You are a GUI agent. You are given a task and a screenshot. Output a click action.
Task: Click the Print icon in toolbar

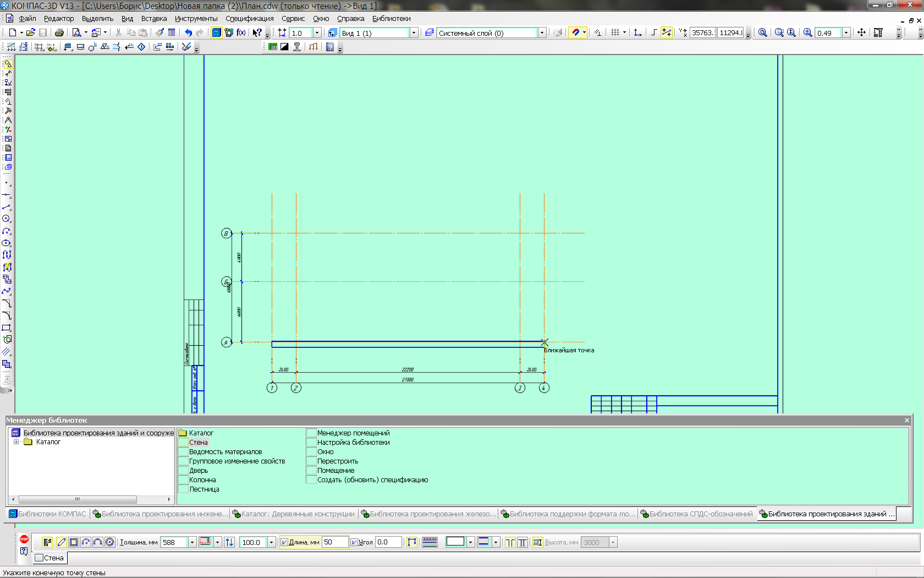59,33
